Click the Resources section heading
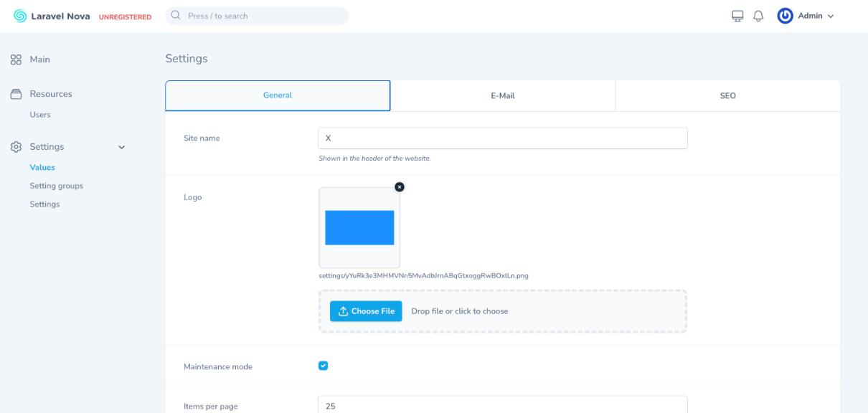This screenshot has width=868, height=413. tap(50, 94)
